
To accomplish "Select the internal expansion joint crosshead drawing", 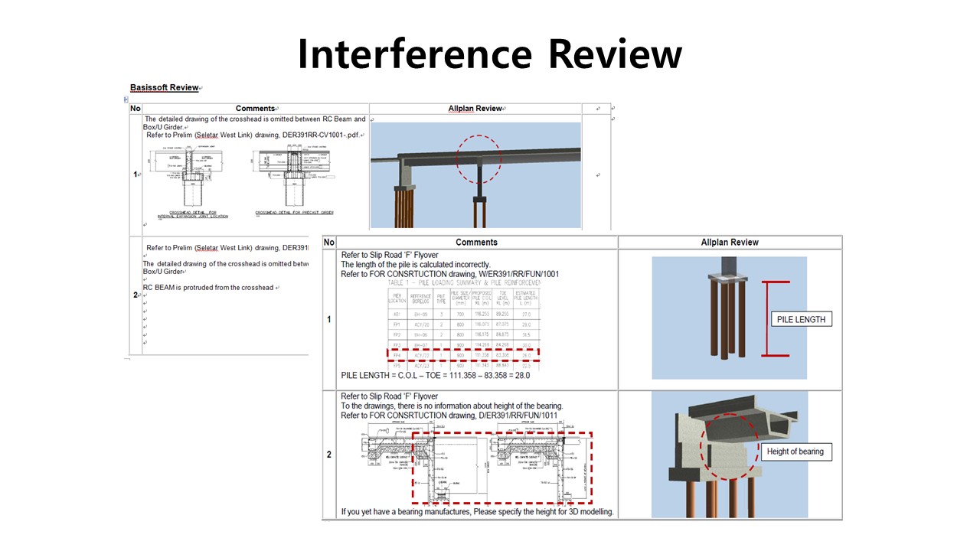I will click(188, 184).
